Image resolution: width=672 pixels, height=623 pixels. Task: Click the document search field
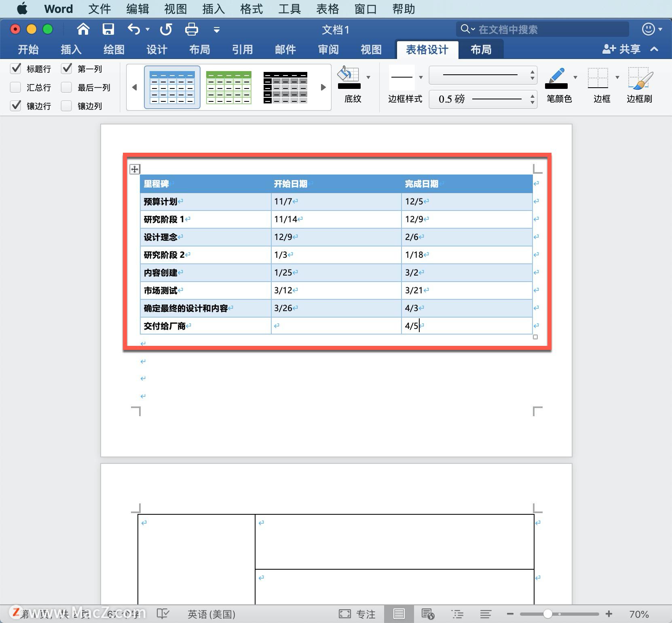tap(542, 29)
